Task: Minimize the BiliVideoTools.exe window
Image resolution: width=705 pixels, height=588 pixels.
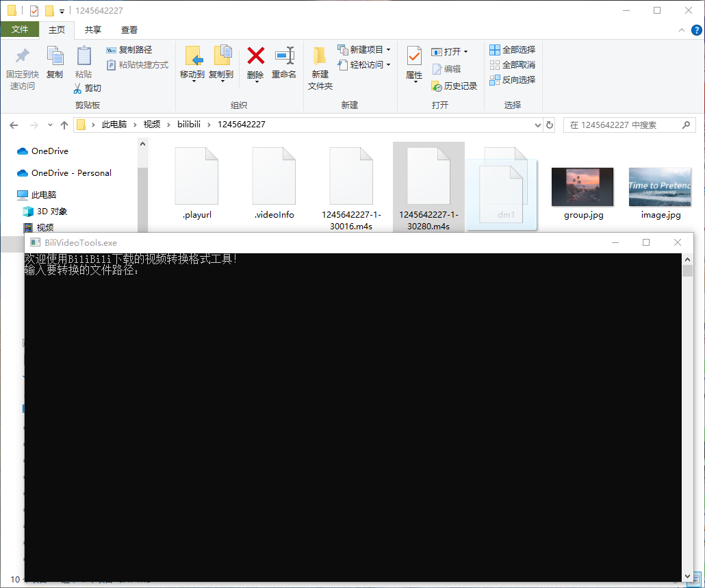Action: 615,243
